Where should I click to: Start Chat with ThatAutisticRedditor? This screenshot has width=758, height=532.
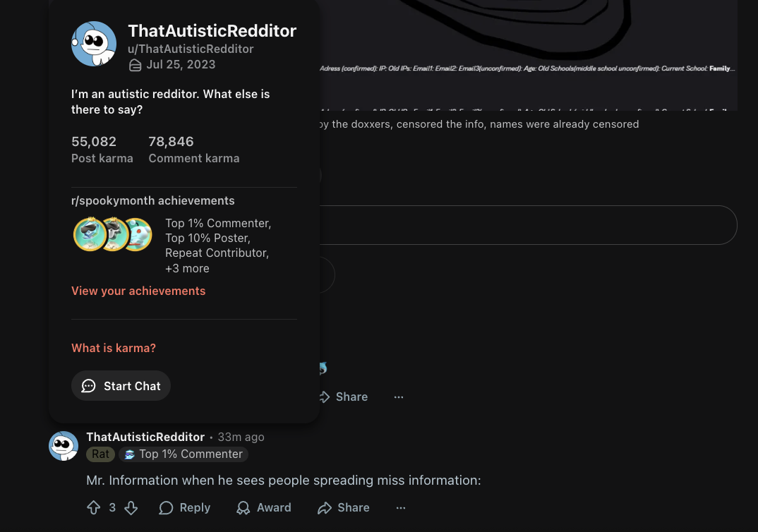coord(121,385)
